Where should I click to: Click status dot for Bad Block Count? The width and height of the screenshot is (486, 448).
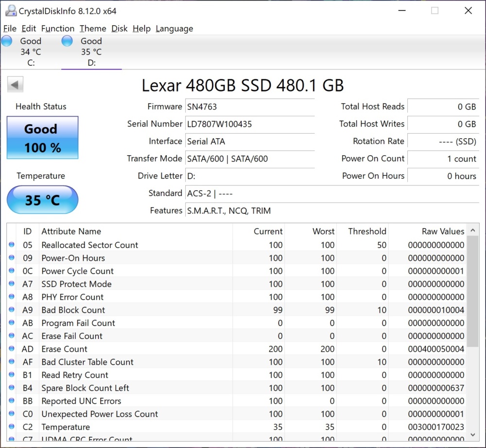pyautogui.click(x=12, y=310)
